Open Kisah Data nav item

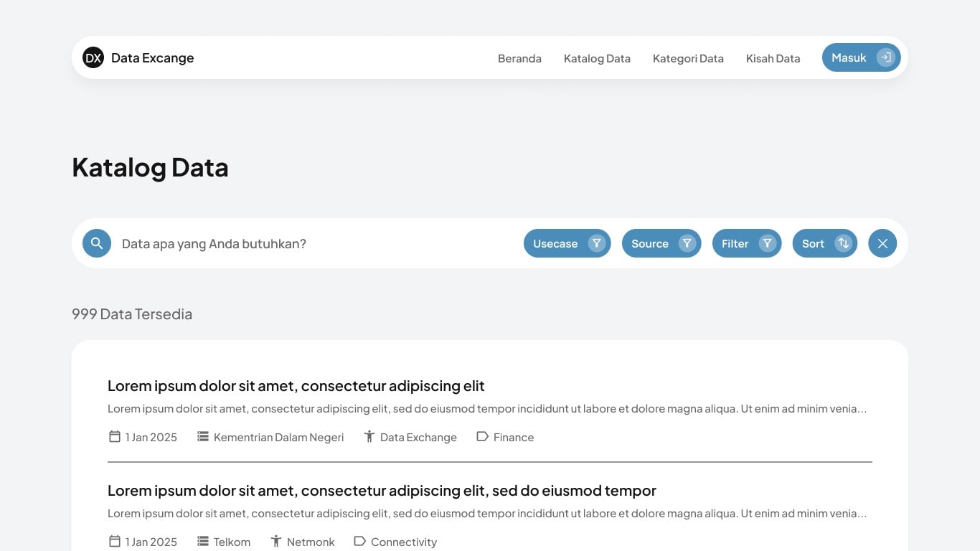click(x=773, y=58)
